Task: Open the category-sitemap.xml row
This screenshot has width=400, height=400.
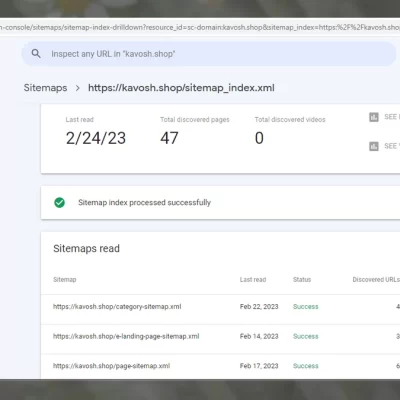Action: [220, 309]
